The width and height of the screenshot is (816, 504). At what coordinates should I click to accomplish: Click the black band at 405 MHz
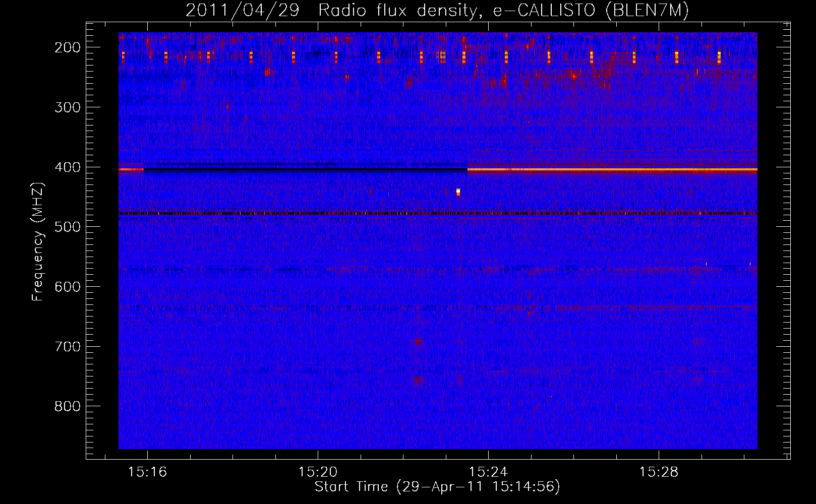[306, 170]
